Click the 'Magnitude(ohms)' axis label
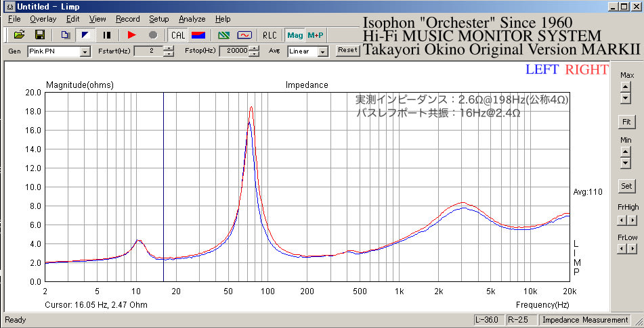Image resolution: width=644 pixels, height=328 pixels. (x=80, y=85)
